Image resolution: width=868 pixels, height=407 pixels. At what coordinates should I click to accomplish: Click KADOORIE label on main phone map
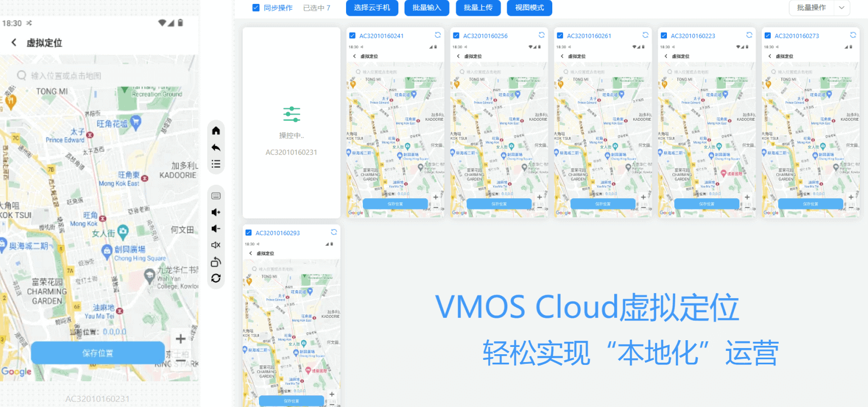[x=177, y=175]
